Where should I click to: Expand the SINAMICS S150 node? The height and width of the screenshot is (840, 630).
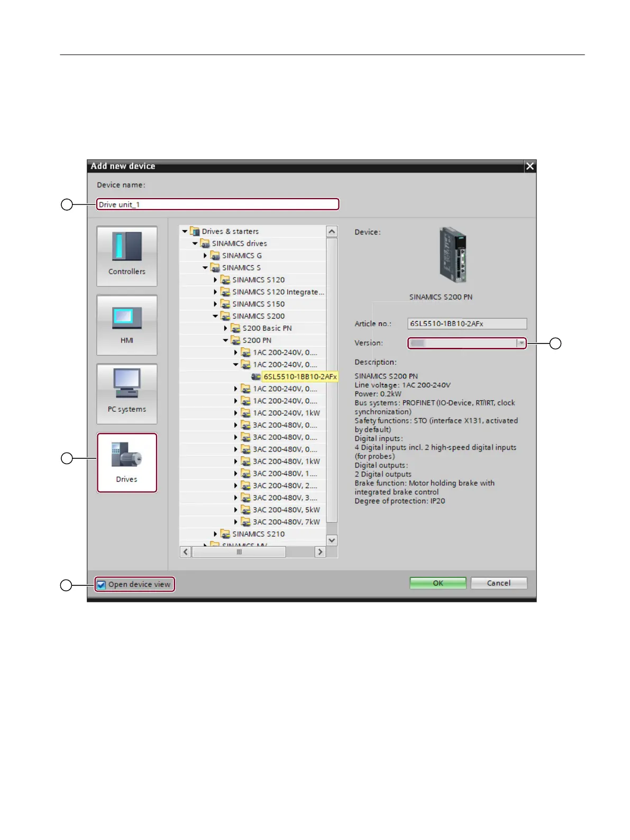(x=215, y=304)
